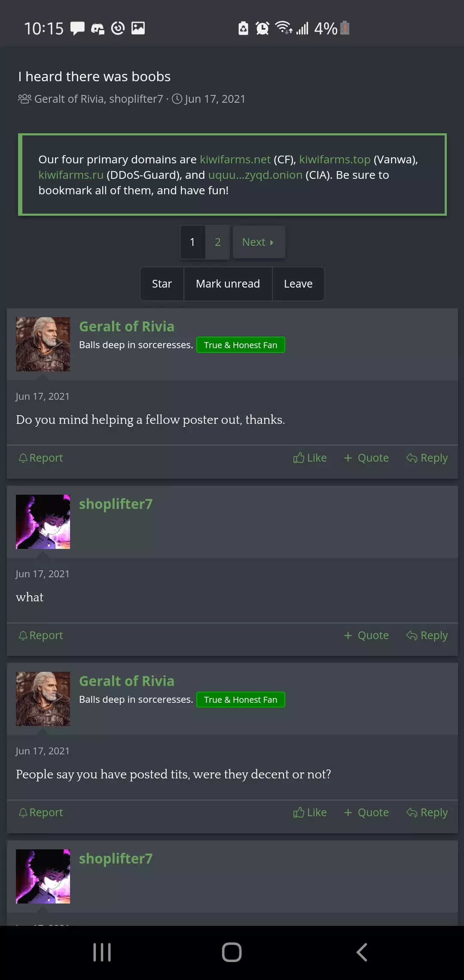Report the 'Do you mind helping' post
The image size is (464, 980).
[x=41, y=458]
